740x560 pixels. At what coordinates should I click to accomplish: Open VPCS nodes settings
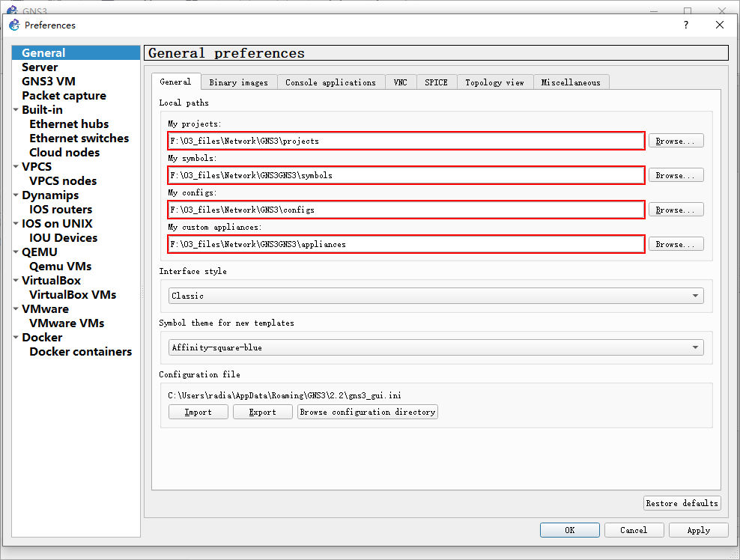point(63,180)
